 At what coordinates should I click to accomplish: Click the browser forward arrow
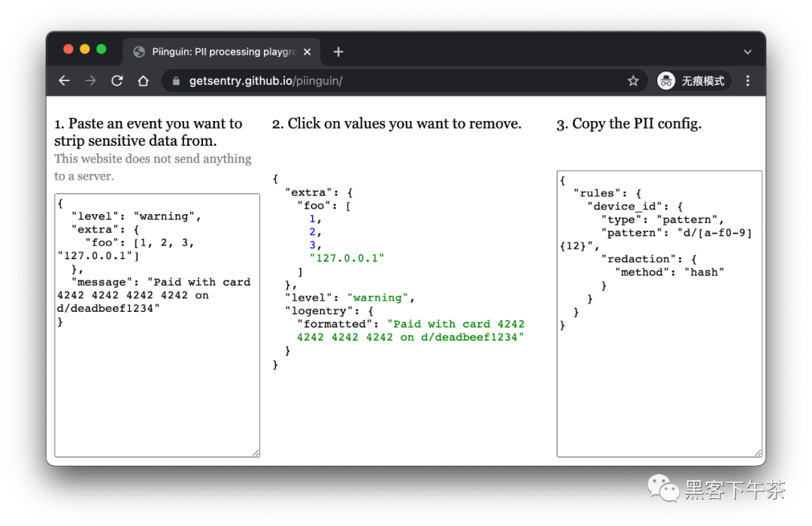(91, 80)
